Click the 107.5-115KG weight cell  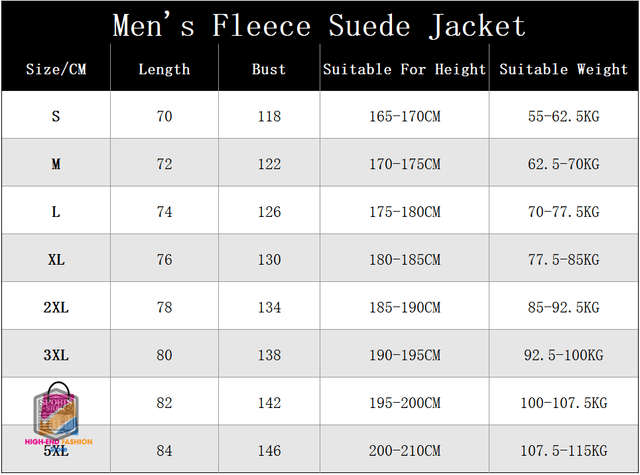(564, 451)
